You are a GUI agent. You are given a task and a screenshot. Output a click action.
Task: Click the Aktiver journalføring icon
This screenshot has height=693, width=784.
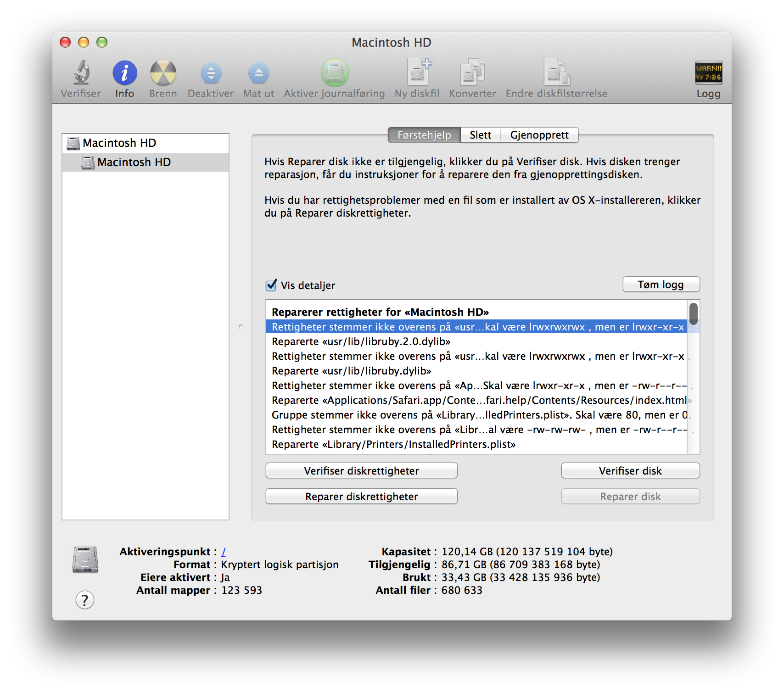point(335,73)
